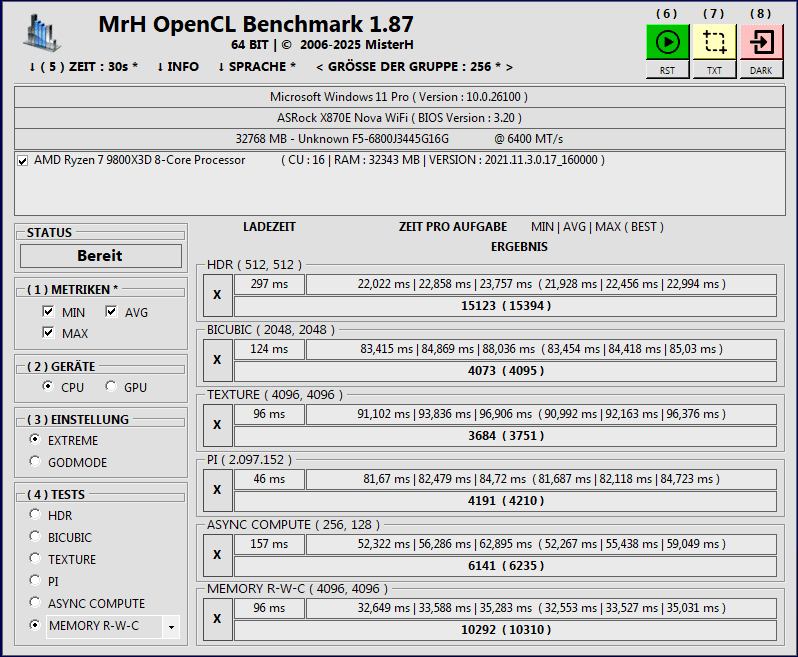The image size is (798, 657).
Task: Click the TXT button
Action: [x=714, y=70]
